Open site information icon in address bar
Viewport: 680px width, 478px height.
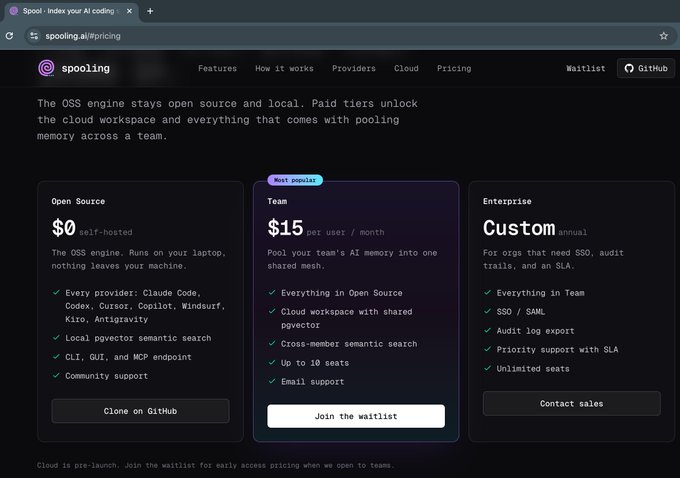pyautogui.click(x=34, y=36)
